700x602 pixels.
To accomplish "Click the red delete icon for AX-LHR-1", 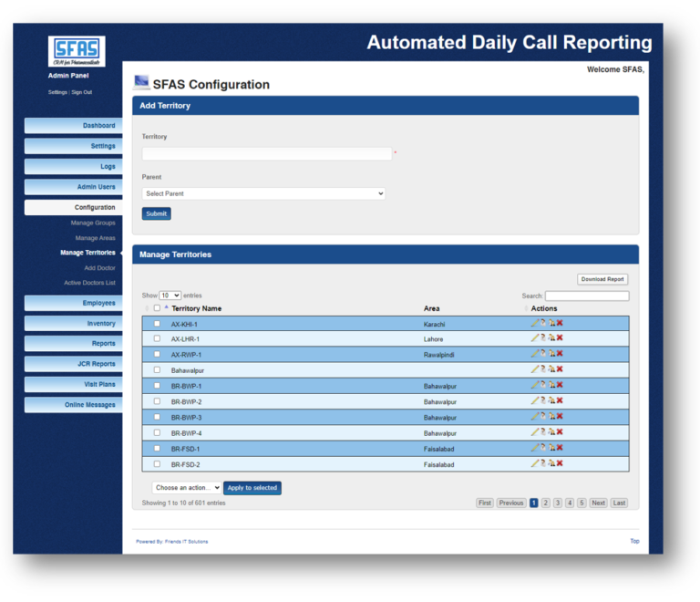I will tap(560, 338).
